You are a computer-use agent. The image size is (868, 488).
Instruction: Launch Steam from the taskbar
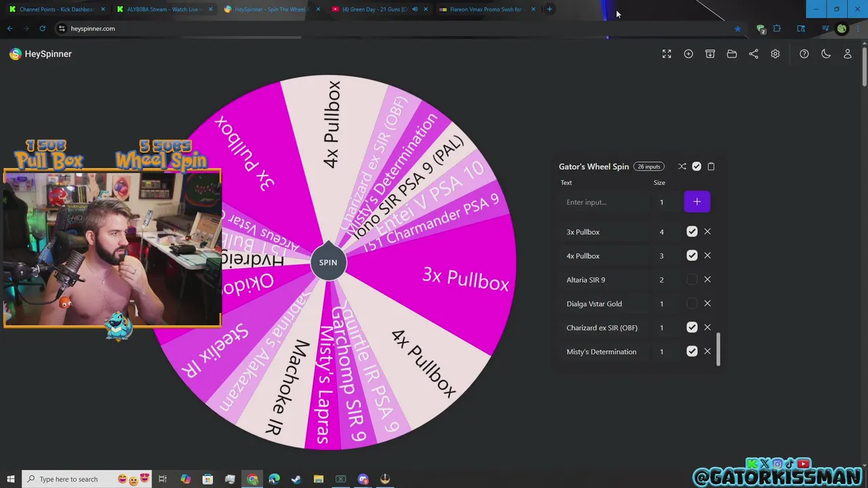[296, 479]
